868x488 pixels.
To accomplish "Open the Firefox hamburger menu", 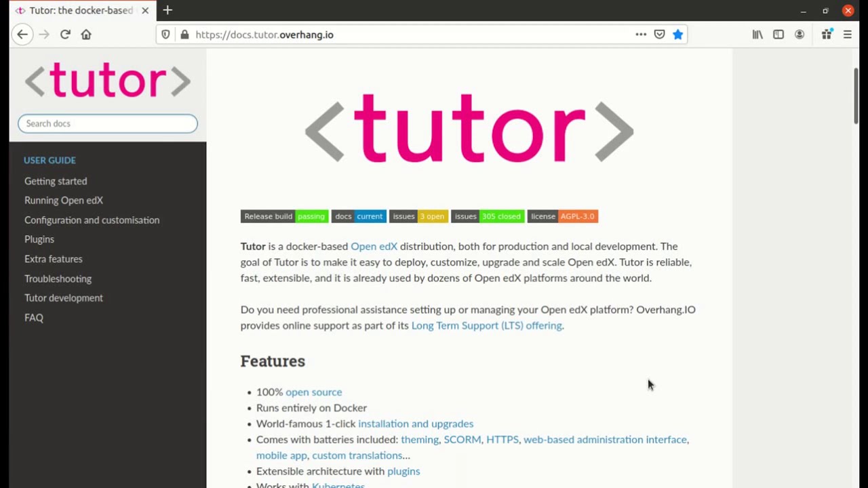I will pyautogui.click(x=848, y=35).
